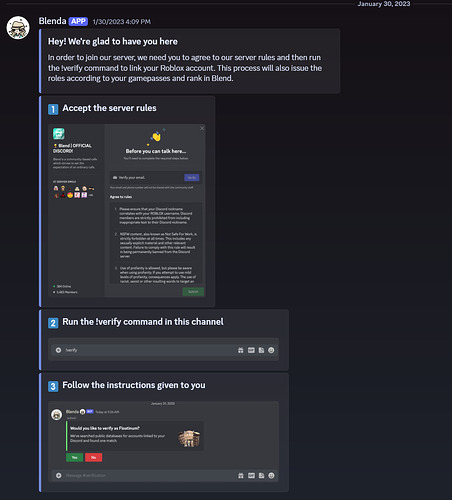The width and height of the screenshot is (452, 500).
Task: Click the green Submit button in rules image
Action: click(193, 292)
